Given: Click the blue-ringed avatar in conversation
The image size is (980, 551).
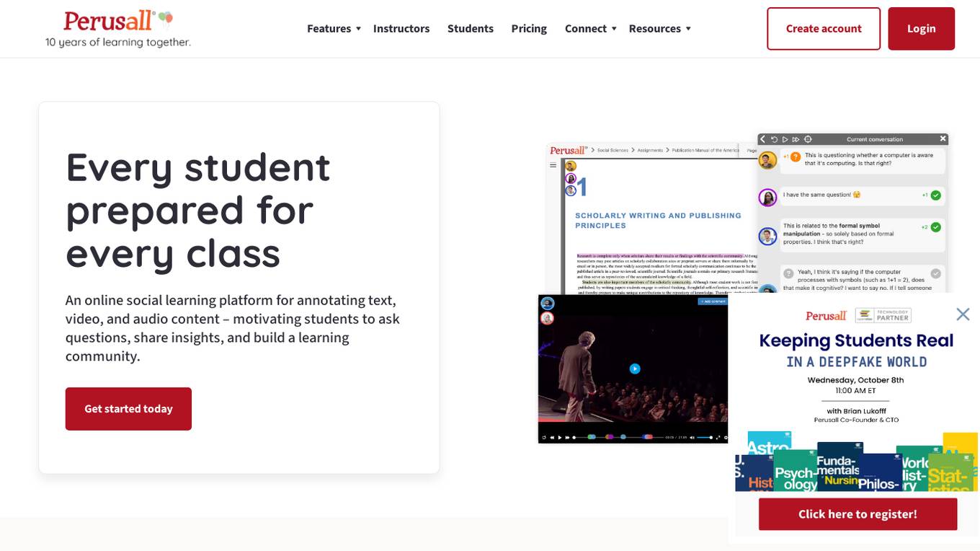Looking at the screenshot, I should pyautogui.click(x=768, y=236).
